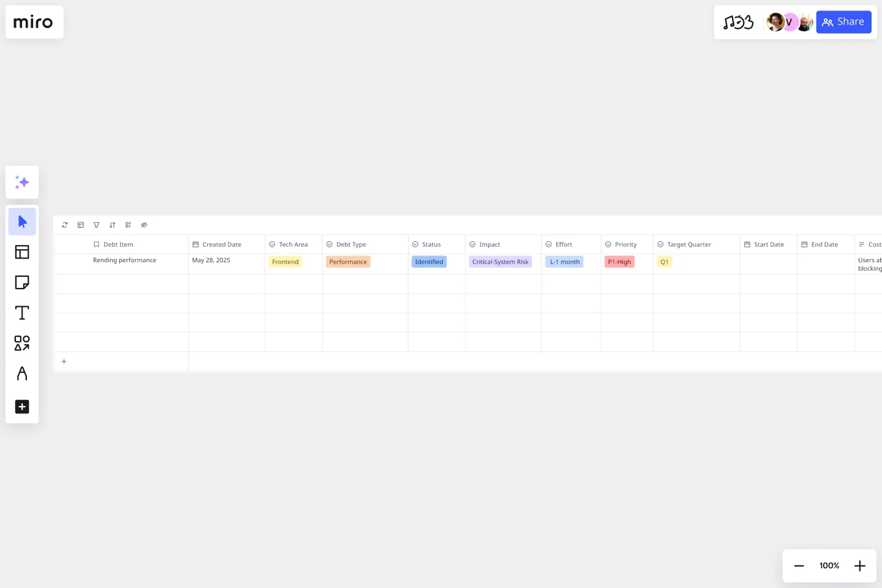Zoom in with the plus button

click(860, 566)
